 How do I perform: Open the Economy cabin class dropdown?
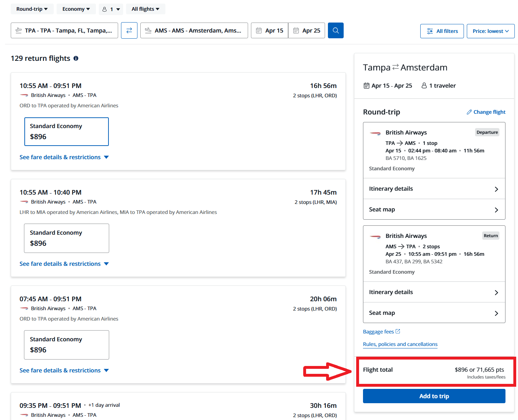76,9
